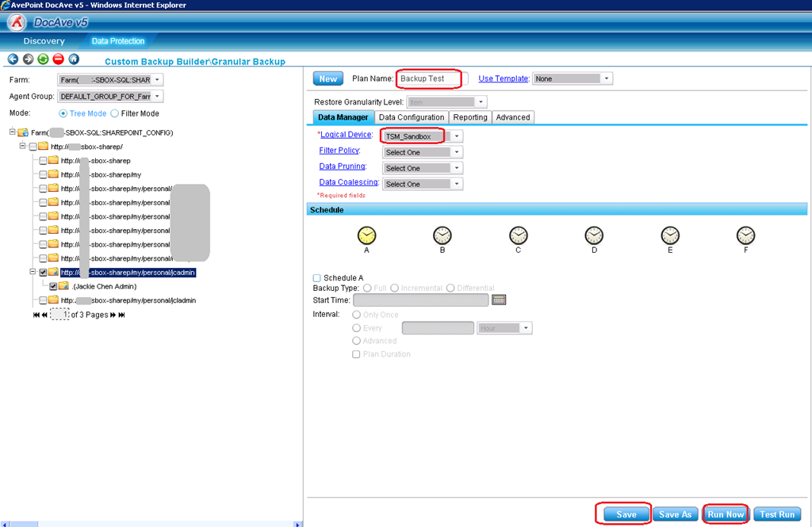Uncheck the Jackie Chen Admin checkbox
Screen dimensions: 812x527
coord(53,286)
